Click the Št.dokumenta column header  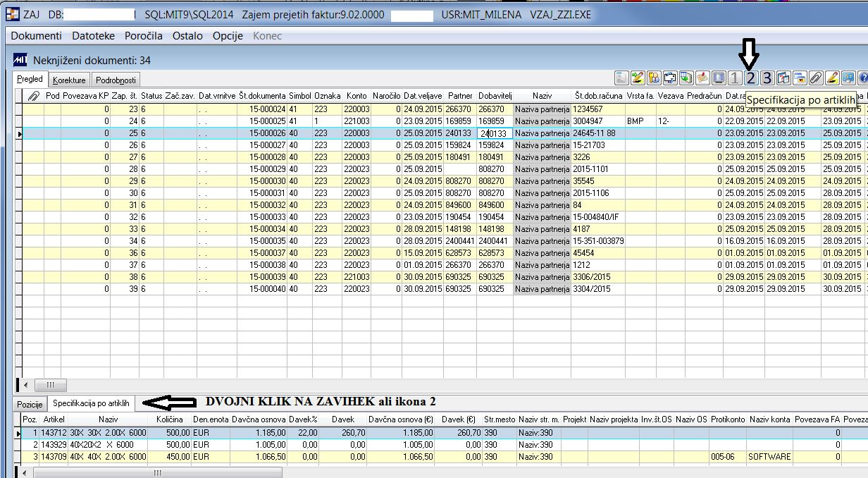(262, 95)
